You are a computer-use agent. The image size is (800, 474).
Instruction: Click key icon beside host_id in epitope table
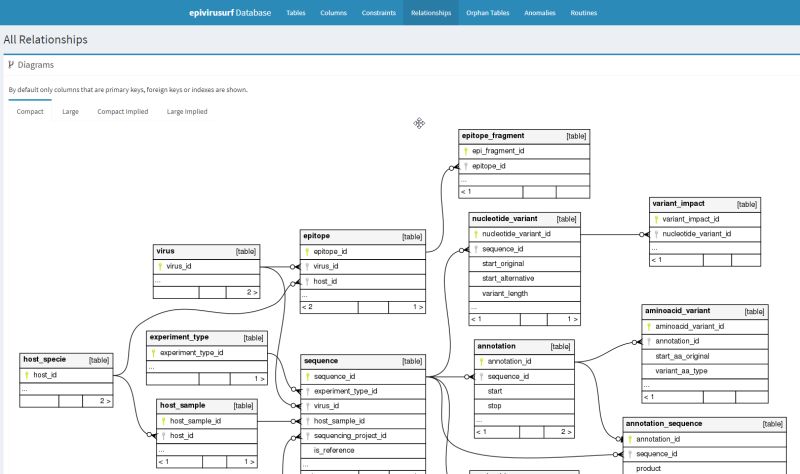click(x=307, y=281)
